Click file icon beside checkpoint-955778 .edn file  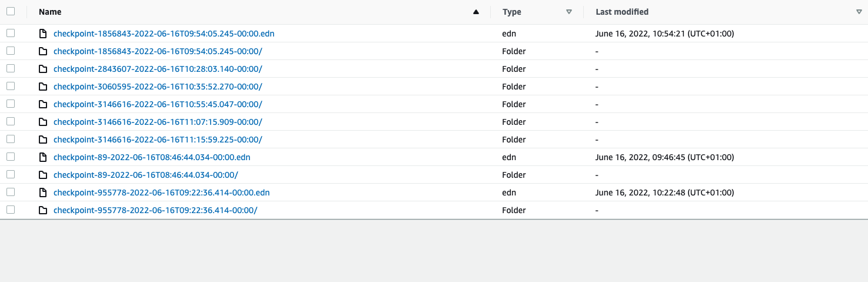click(x=42, y=193)
